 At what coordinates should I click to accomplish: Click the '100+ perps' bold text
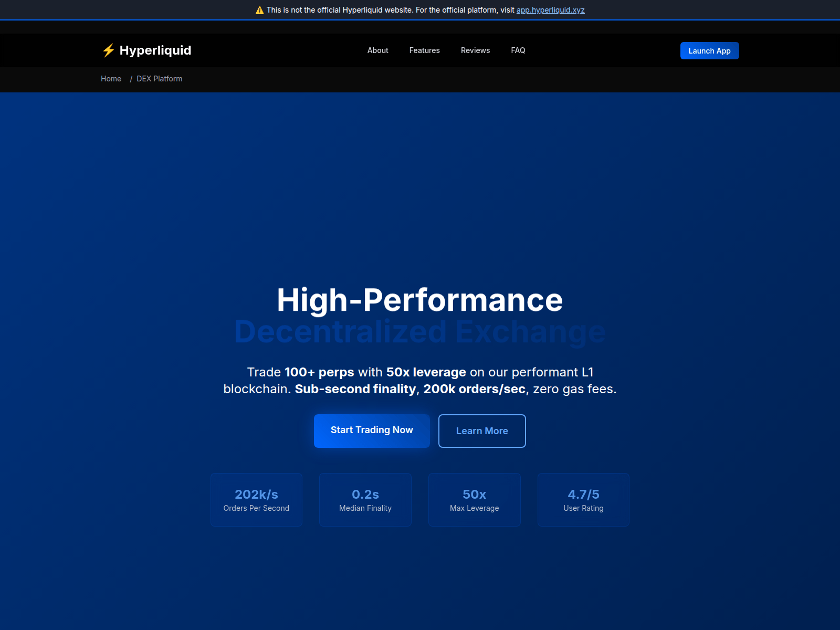[x=319, y=372]
